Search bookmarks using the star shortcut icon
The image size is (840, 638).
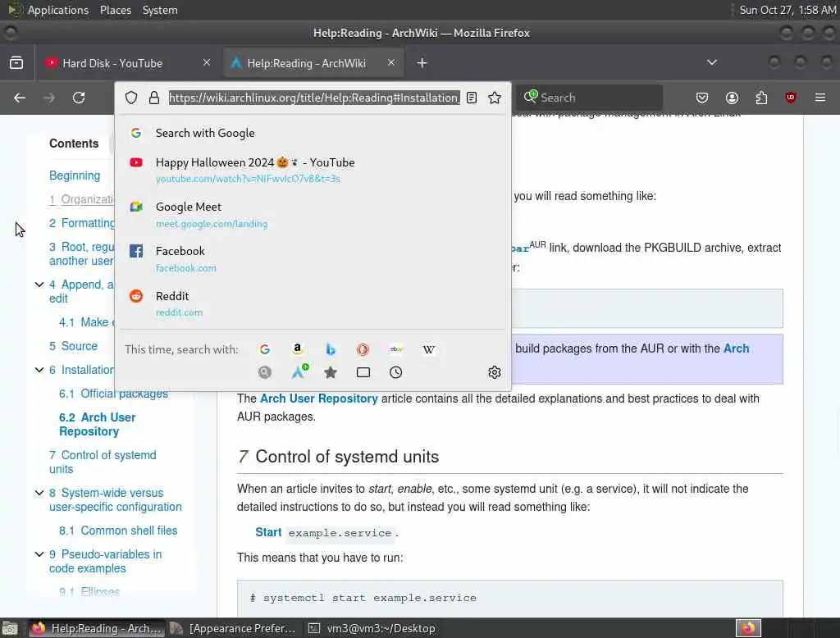click(331, 372)
